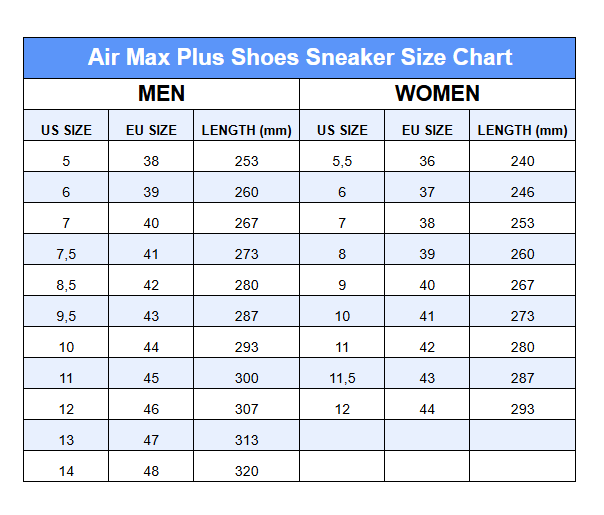Click the 300 mm length cell
The width and height of the screenshot is (604, 515).
[246, 378]
